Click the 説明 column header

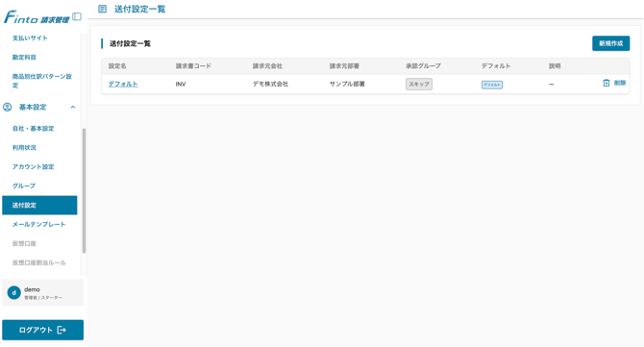(x=555, y=66)
